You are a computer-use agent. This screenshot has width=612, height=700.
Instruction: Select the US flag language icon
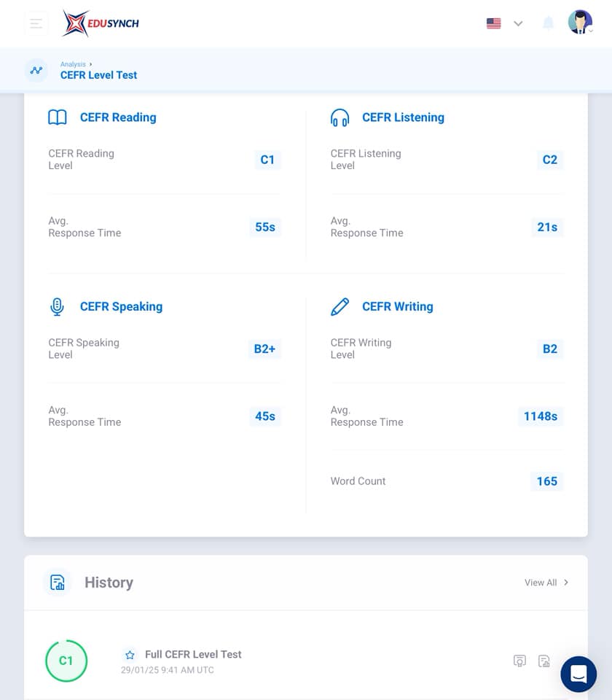493,23
